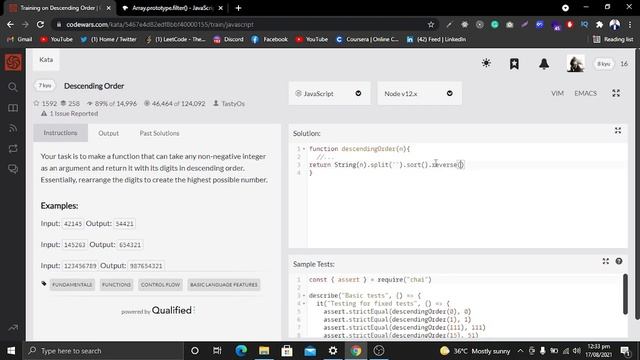
Task: Open Gmail bookmark
Action: (x=20, y=39)
